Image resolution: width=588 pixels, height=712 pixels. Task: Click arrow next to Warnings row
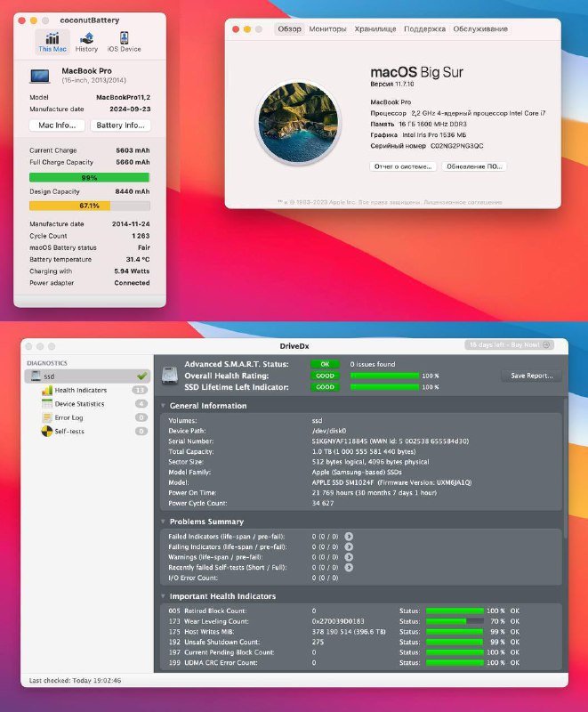click(x=349, y=557)
